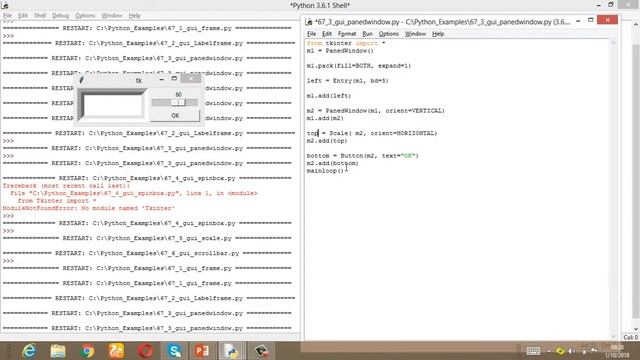Click code line 'm1.pack(fill=BOTH, expand=1)'

359,66
